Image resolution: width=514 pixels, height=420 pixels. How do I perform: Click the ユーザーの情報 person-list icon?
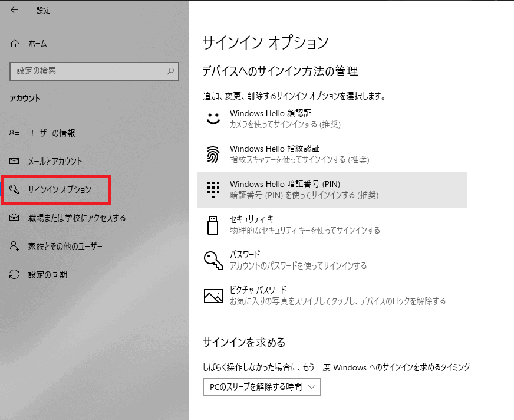coord(14,133)
